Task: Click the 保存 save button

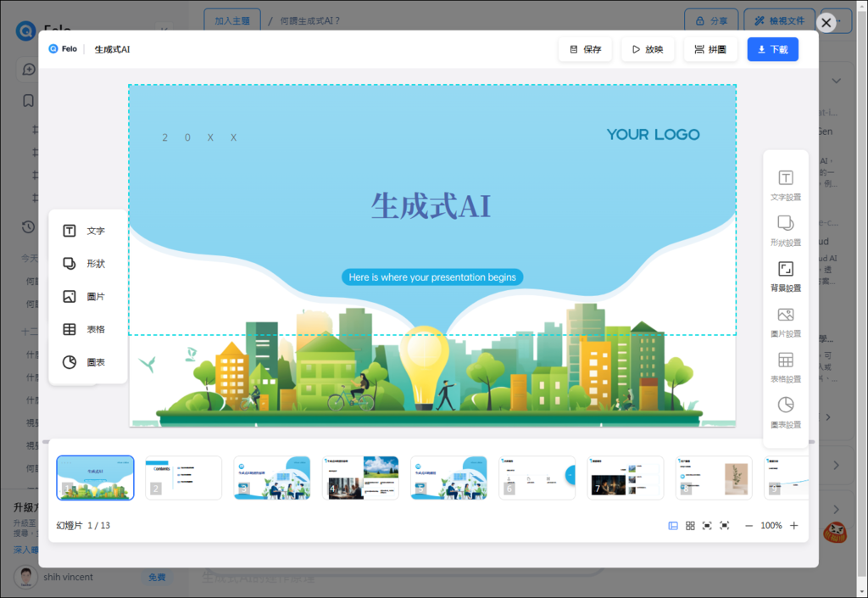Action: [585, 49]
